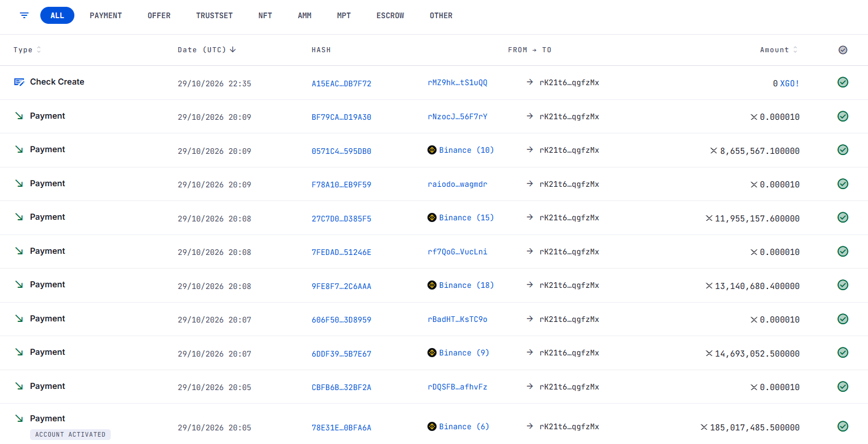Open the XGO! token link
Viewport: 868px width, 444px height.
pos(790,83)
